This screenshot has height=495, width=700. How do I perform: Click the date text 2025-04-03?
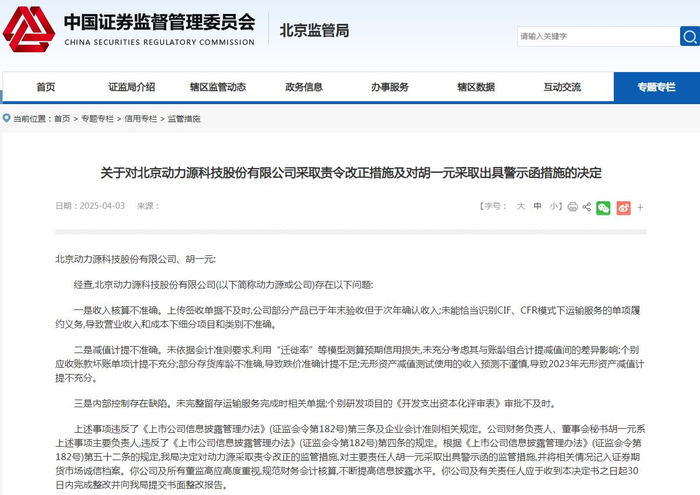102,206
